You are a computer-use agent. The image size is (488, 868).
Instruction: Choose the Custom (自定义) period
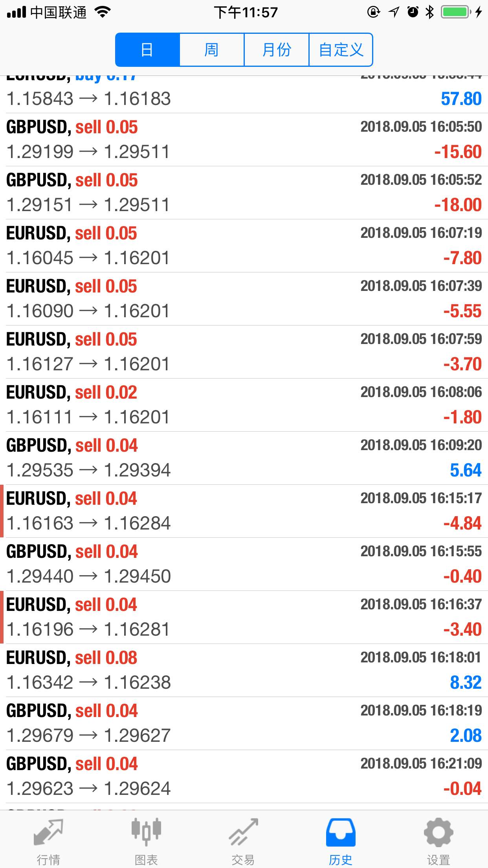(341, 50)
